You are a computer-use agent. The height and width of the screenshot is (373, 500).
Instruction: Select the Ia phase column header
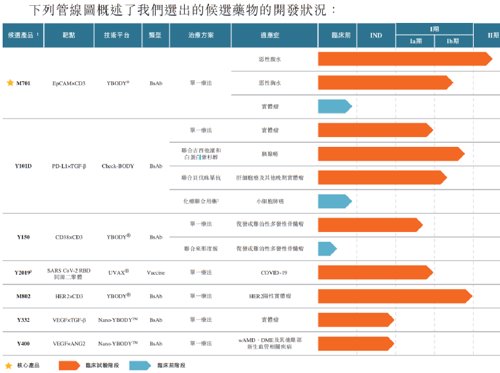pos(415,41)
